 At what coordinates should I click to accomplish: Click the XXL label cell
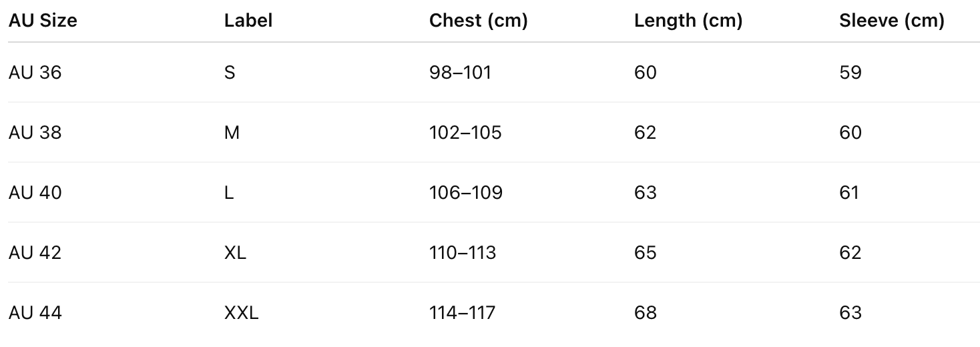tap(241, 312)
